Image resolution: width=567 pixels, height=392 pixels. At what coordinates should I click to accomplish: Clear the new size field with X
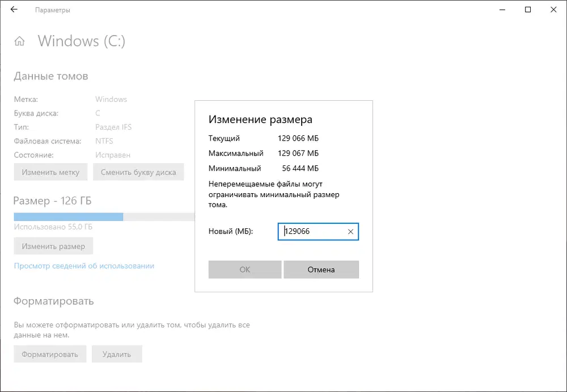(x=350, y=232)
